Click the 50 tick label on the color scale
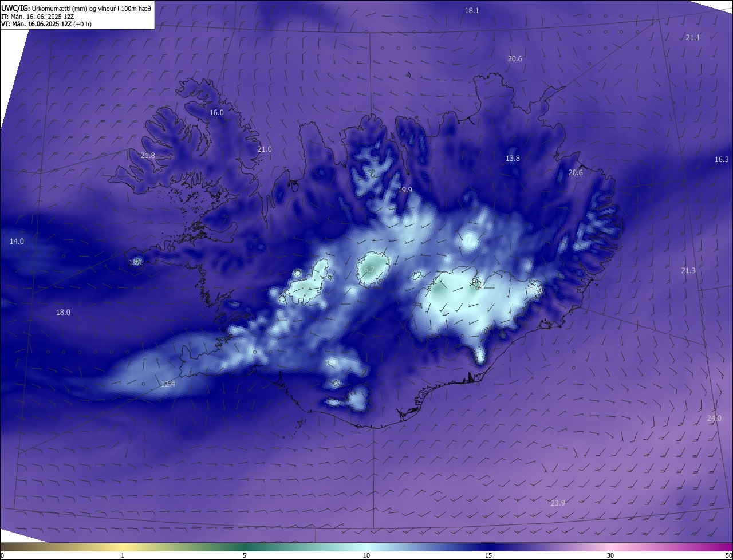 pyautogui.click(x=728, y=555)
